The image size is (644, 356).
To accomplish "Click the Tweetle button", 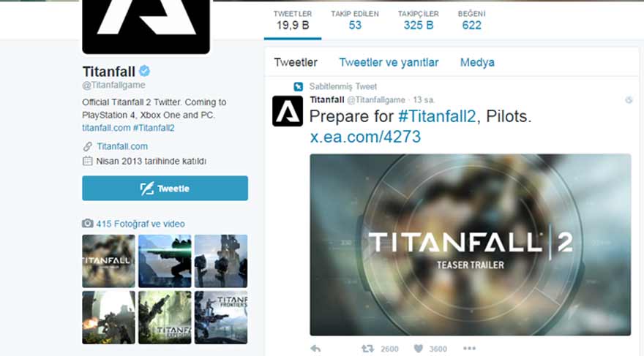I will [x=165, y=189].
